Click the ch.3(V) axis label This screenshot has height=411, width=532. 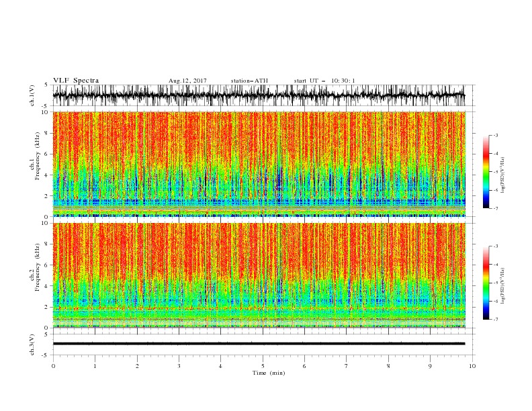pyautogui.click(x=32, y=345)
